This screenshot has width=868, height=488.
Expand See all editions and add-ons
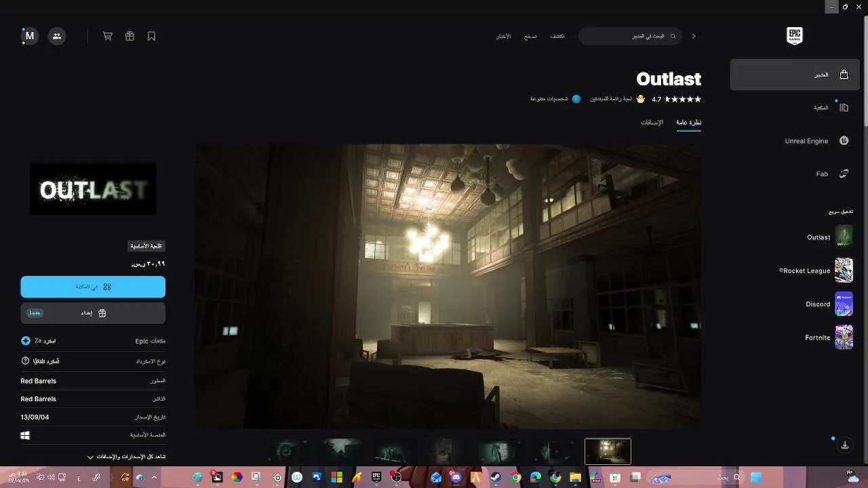click(126, 457)
